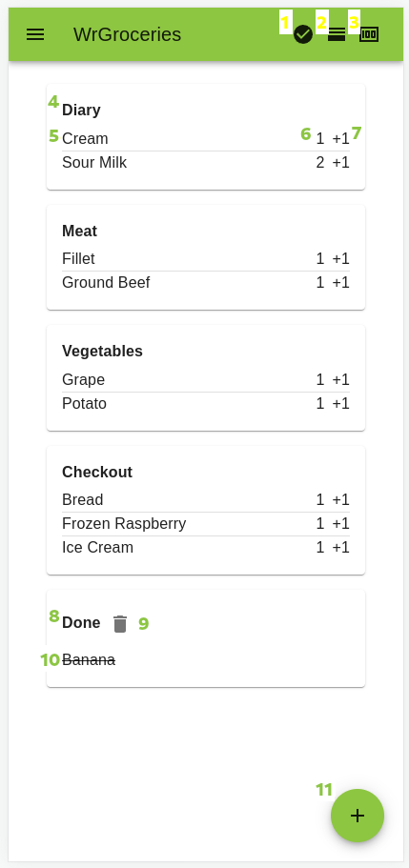Viewport: 409px width, 868px height.
Task: Click the barcode scanner icon
Action: pos(369,34)
